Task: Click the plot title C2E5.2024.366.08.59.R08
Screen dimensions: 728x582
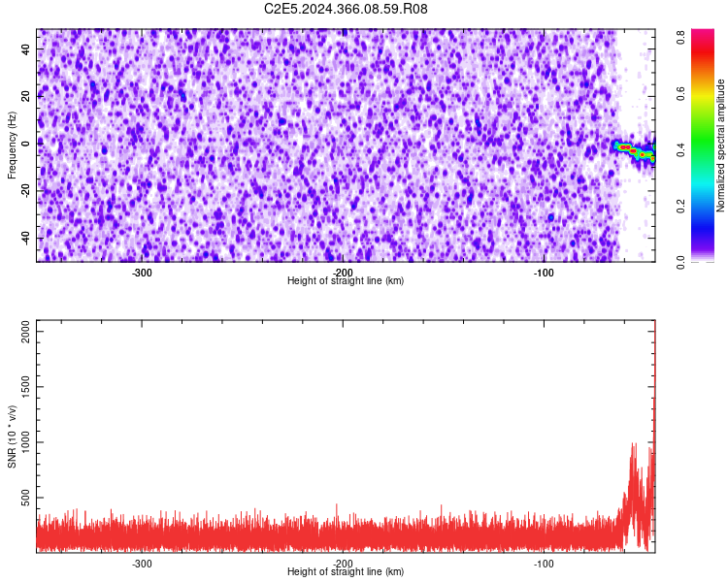Action: coord(346,9)
